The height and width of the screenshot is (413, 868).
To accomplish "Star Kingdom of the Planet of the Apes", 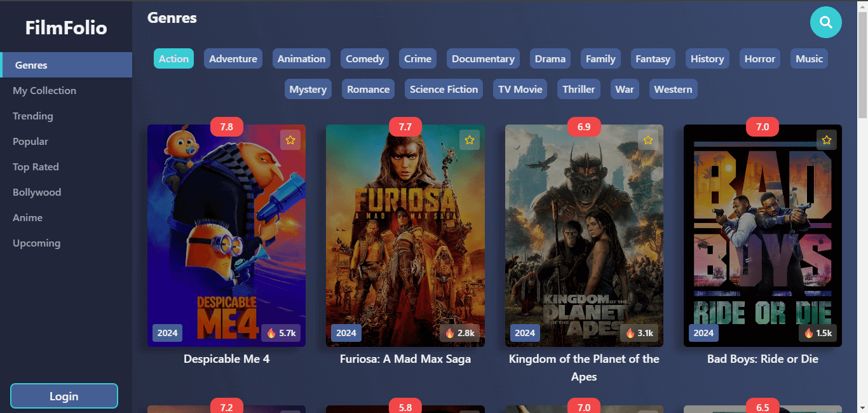I will (x=648, y=140).
